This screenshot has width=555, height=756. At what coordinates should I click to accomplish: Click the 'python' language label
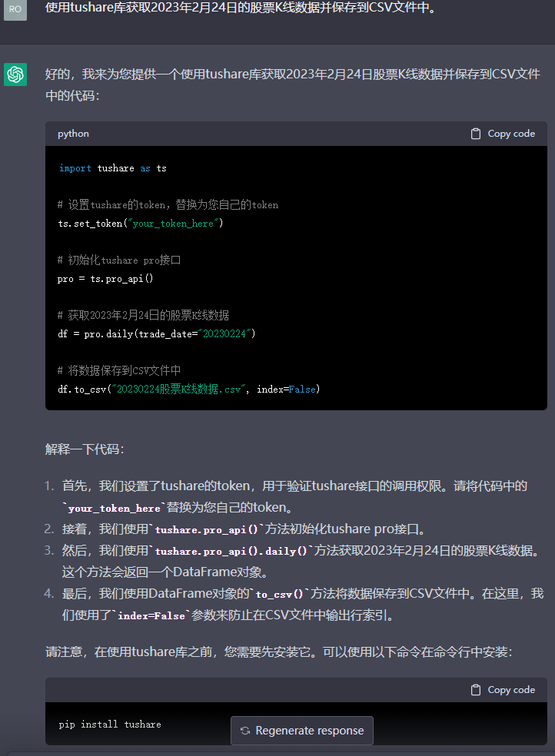(x=73, y=134)
